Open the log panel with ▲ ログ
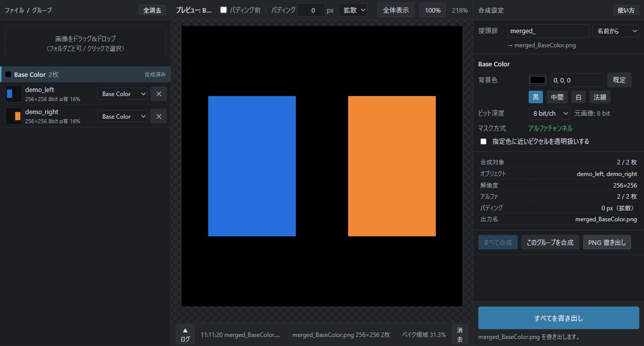 [185, 334]
